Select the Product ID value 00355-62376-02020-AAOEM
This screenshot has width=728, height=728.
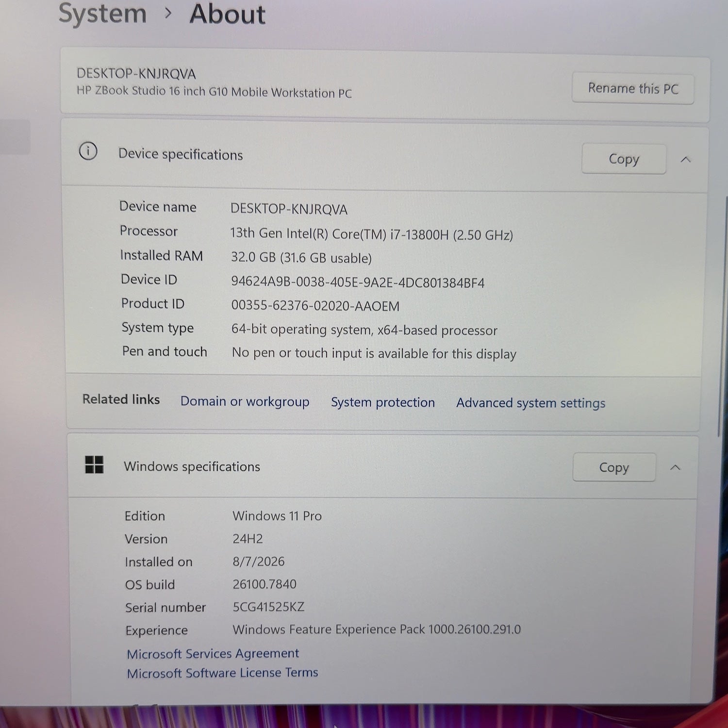pyautogui.click(x=315, y=306)
